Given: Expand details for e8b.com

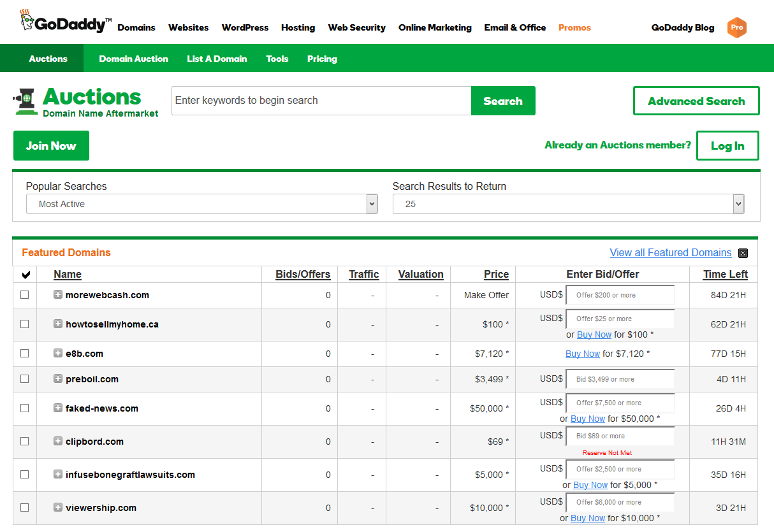Looking at the screenshot, I should (x=58, y=353).
